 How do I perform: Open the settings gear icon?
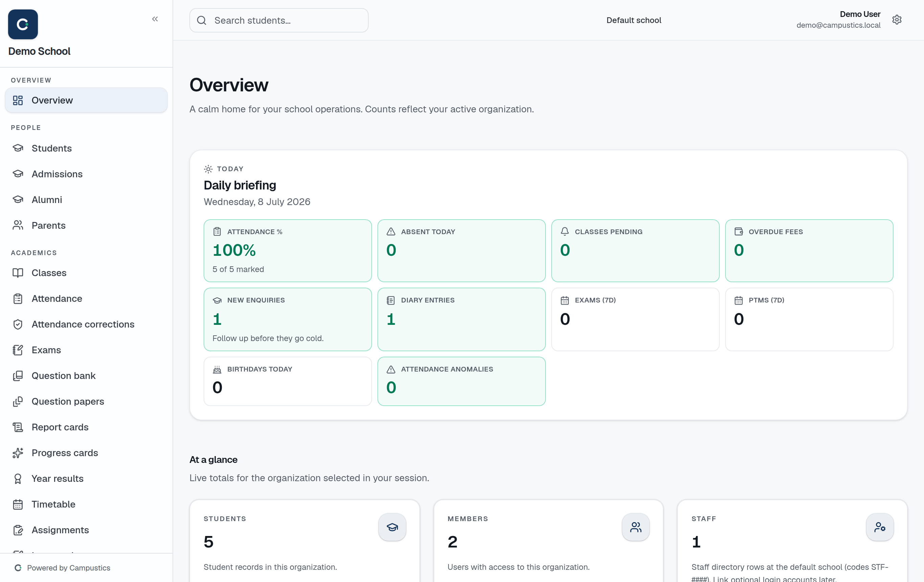(896, 20)
